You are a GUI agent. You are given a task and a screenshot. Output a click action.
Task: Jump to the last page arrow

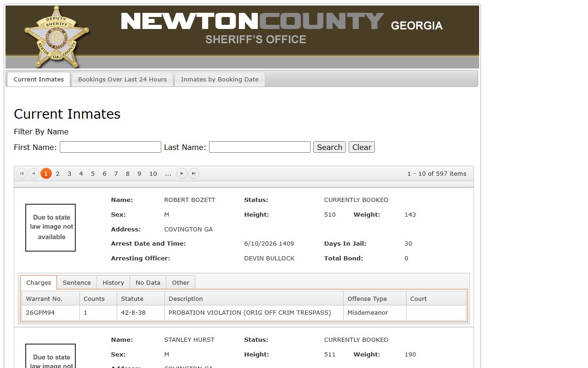(194, 173)
